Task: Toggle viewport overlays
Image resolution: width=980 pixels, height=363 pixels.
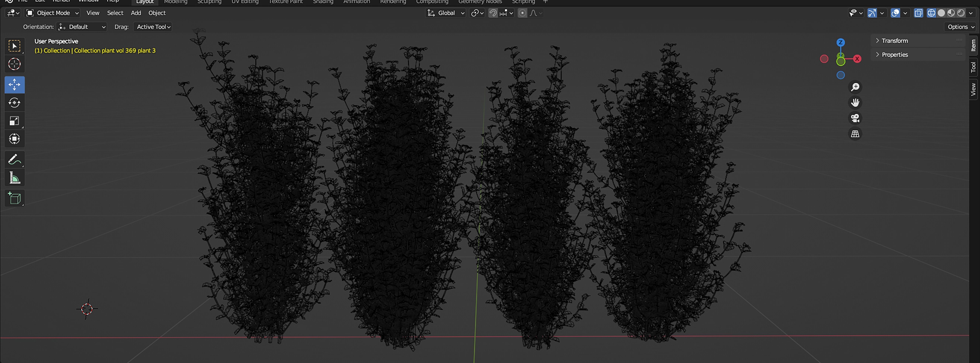Action: click(895, 13)
